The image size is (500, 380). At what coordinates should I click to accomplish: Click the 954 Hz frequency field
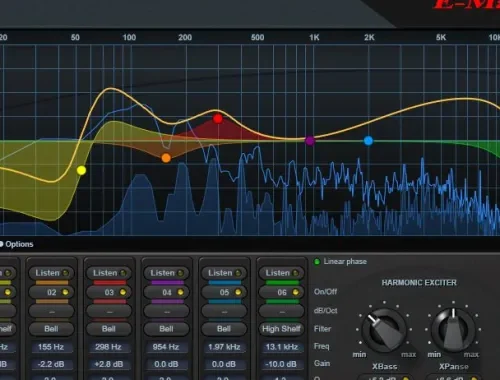[166, 347]
